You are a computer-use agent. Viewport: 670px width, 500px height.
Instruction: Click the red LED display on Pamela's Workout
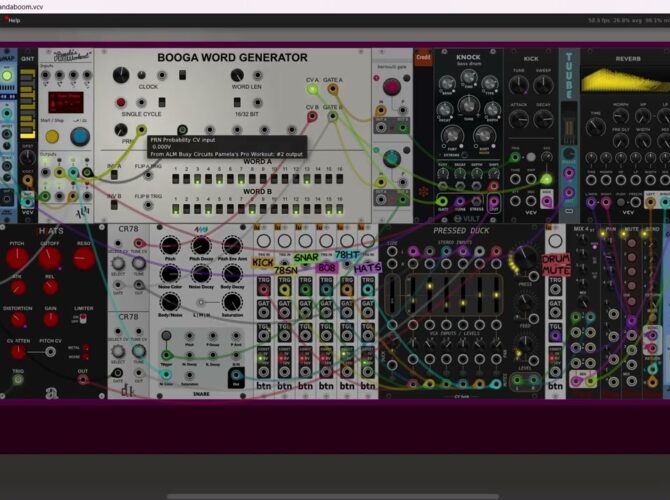[66, 102]
